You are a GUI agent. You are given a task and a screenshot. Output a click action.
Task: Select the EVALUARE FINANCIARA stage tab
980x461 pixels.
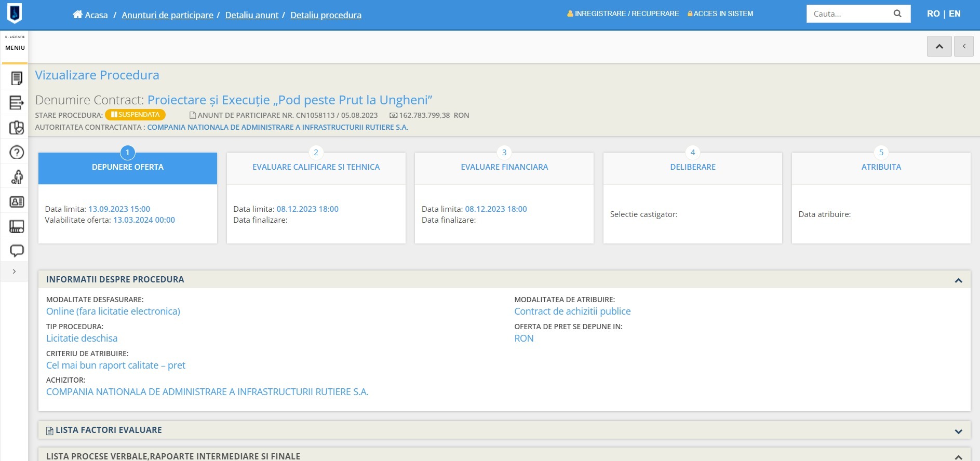(504, 168)
